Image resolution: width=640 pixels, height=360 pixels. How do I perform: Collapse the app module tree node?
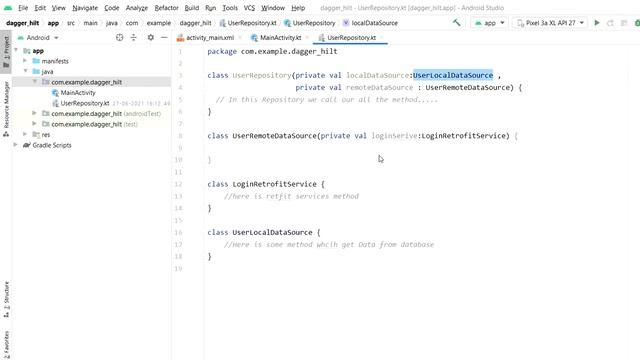click(x=16, y=50)
